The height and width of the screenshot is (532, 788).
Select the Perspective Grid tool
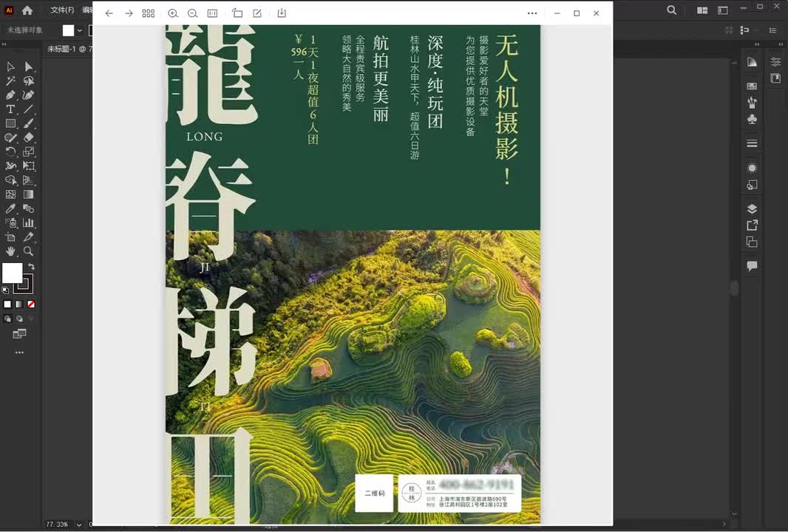29,180
